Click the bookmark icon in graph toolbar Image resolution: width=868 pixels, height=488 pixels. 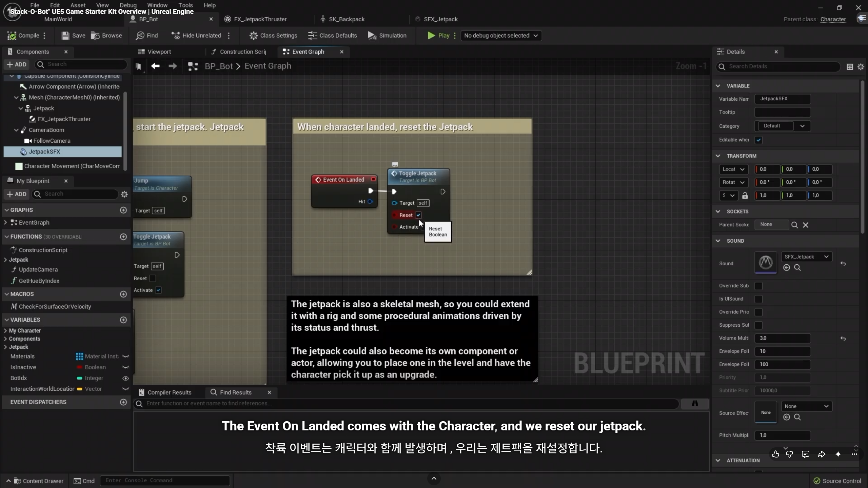point(138,66)
